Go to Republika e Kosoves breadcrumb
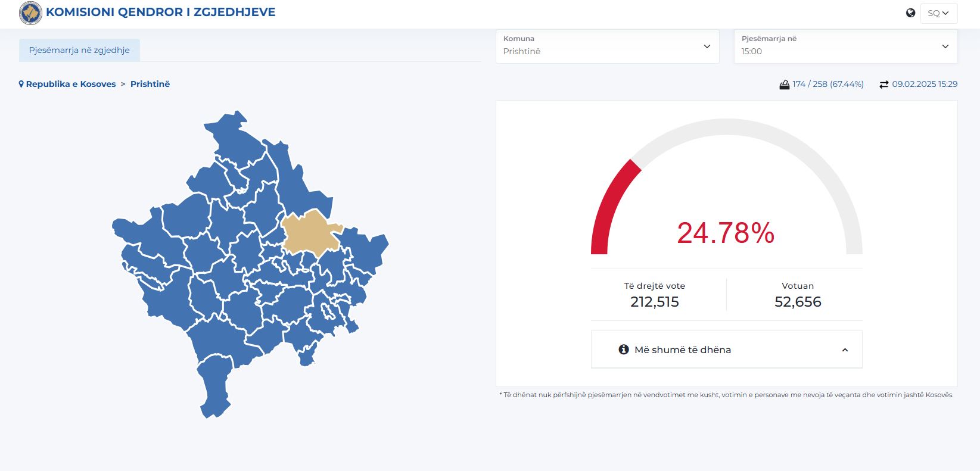The width and height of the screenshot is (980, 471). click(x=71, y=85)
